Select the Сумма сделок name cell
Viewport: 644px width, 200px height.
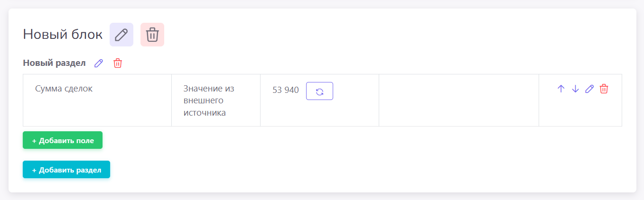[64, 89]
